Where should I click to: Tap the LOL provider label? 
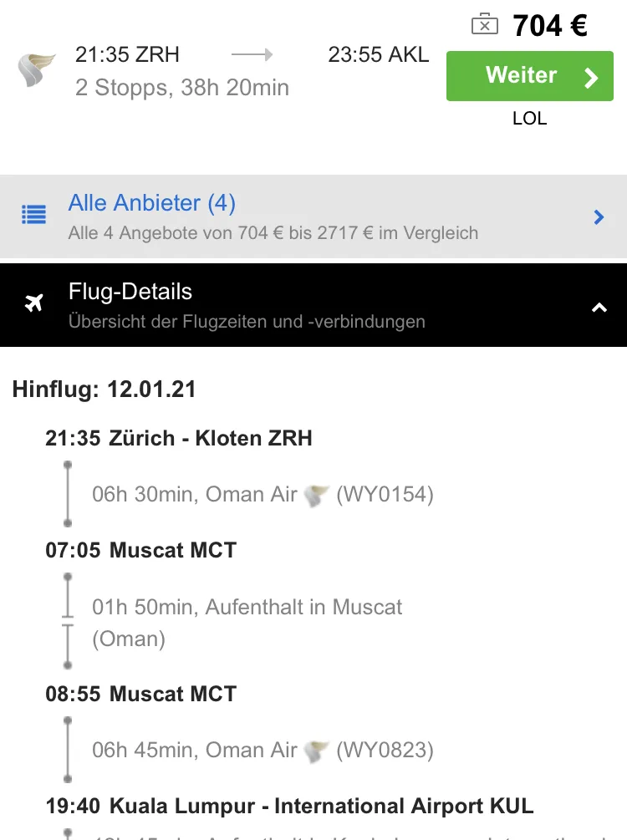point(529,119)
